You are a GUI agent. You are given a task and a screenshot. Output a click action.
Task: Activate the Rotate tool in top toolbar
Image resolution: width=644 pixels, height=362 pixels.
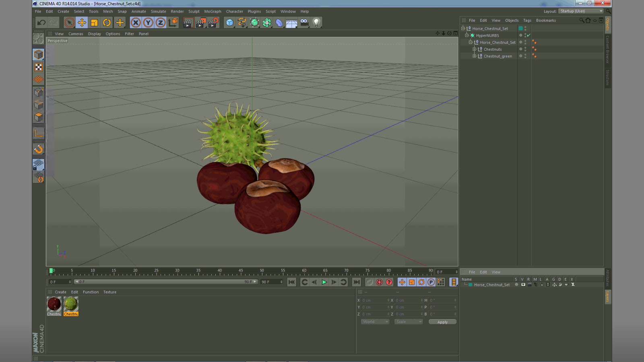(107, 23)
